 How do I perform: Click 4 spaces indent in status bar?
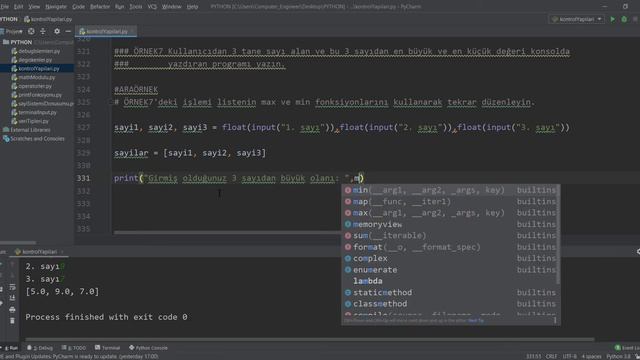pyautogui.click(x=591, y=357)
